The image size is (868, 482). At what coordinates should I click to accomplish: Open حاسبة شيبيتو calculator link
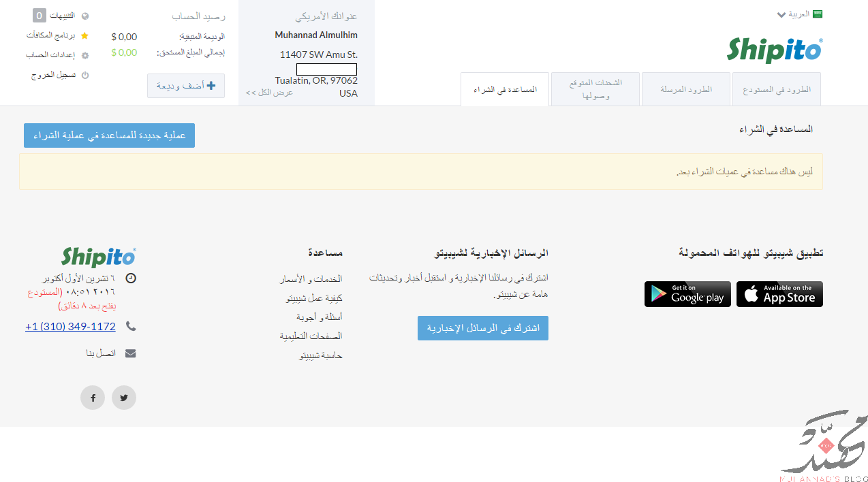[321, 355]
